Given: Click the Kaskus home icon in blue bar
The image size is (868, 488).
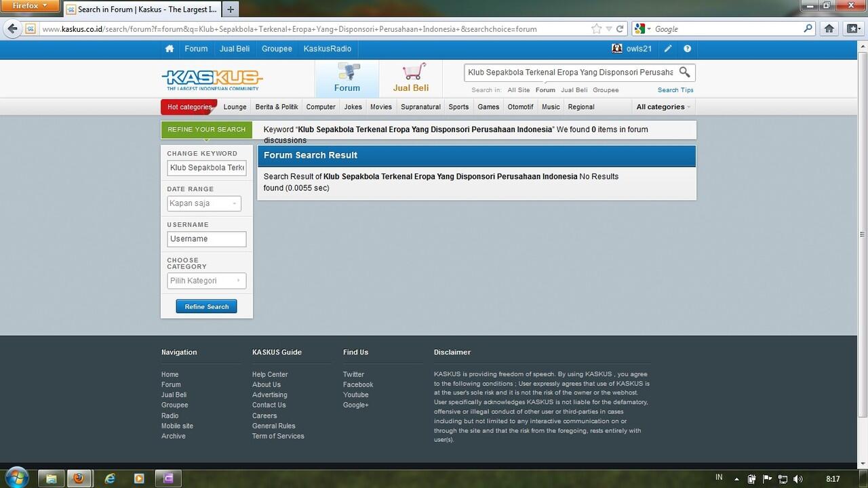Looking at the screenshot, I should [x=170, y=49].
